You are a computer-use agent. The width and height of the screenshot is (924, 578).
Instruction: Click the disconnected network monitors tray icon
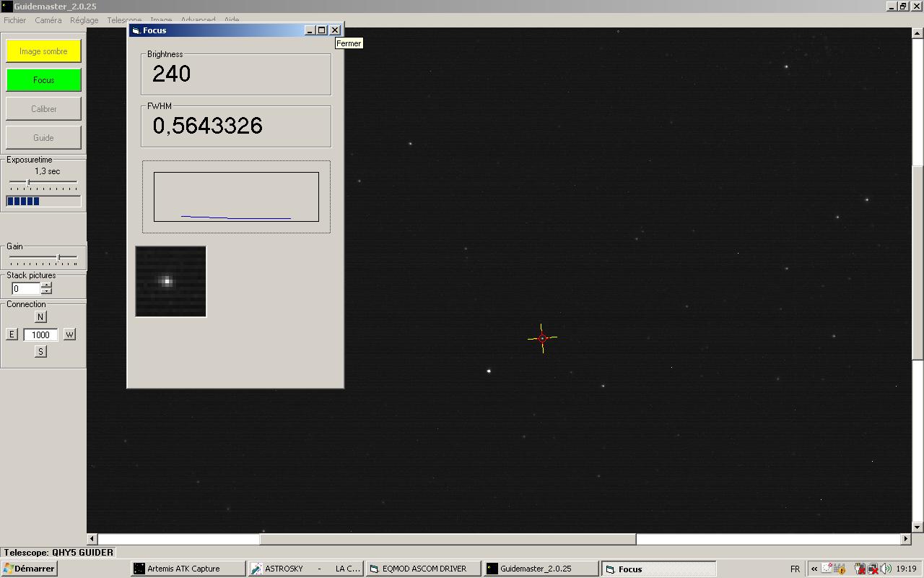872,569
